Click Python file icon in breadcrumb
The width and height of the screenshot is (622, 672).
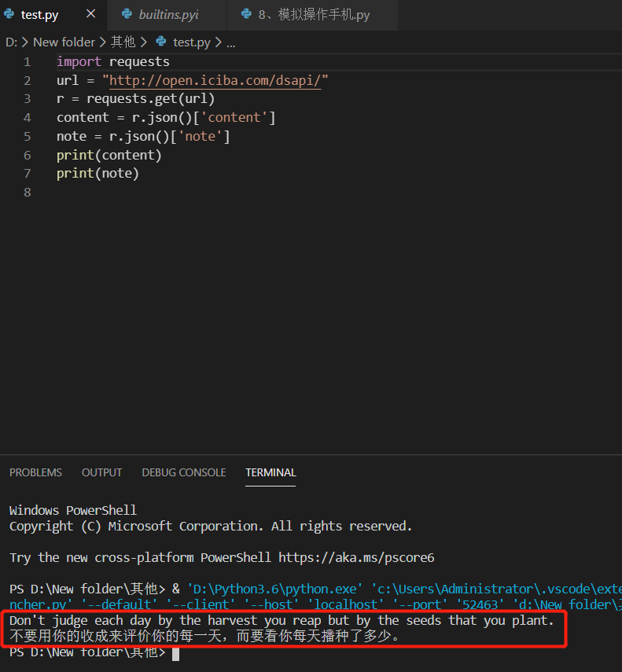click(160, 42)
